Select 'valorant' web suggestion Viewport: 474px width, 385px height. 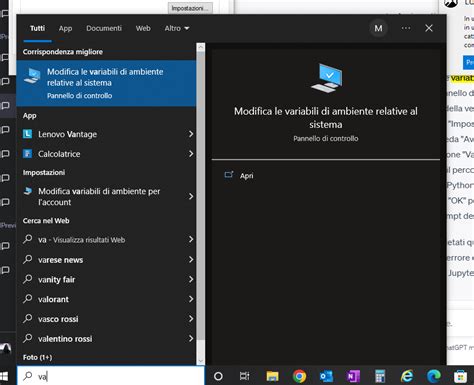click(x=106, y=299)
